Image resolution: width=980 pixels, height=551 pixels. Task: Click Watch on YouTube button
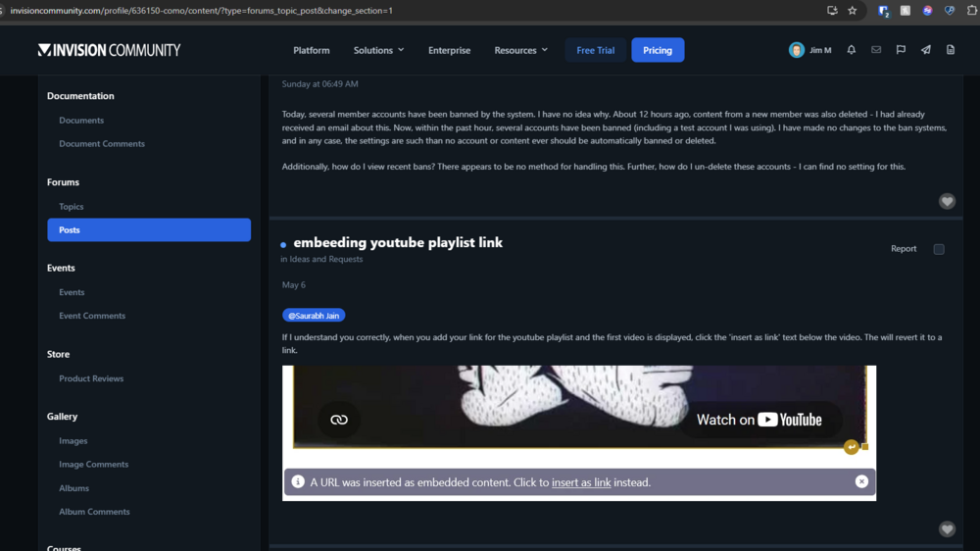point(759,420)
